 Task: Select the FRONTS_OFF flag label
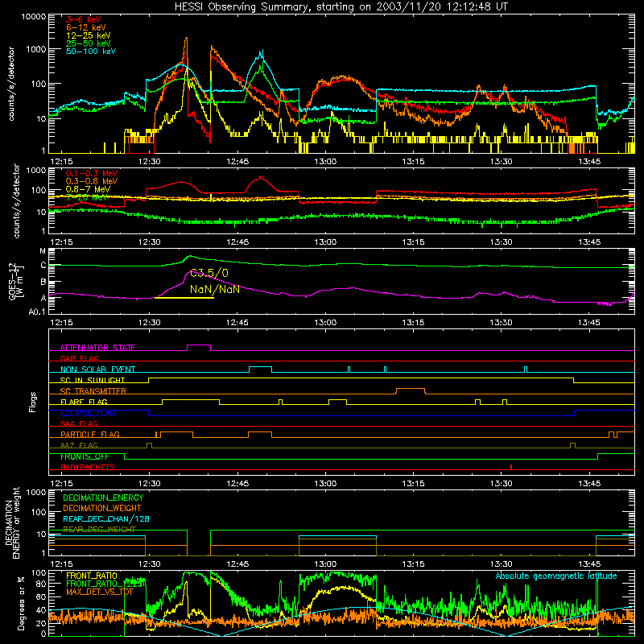coord(85,456)
